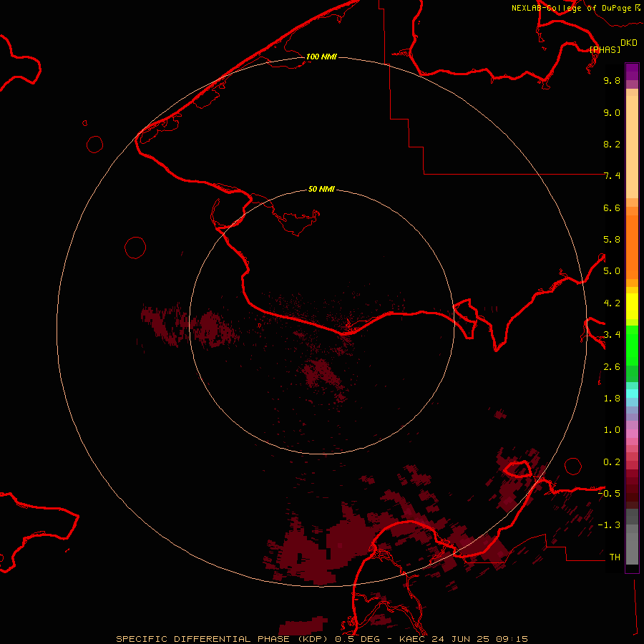
Task: Click the 2.6 scale value
Action: (612, 367)
